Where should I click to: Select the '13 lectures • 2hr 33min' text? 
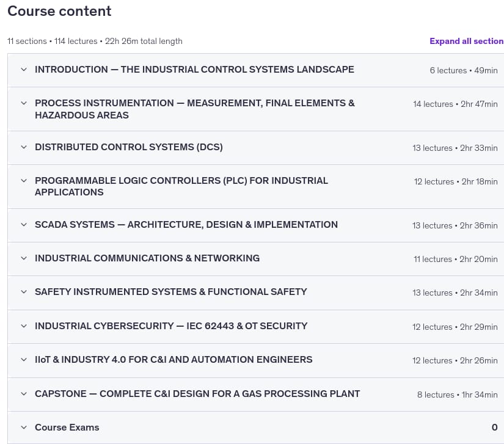click(455, 148)
